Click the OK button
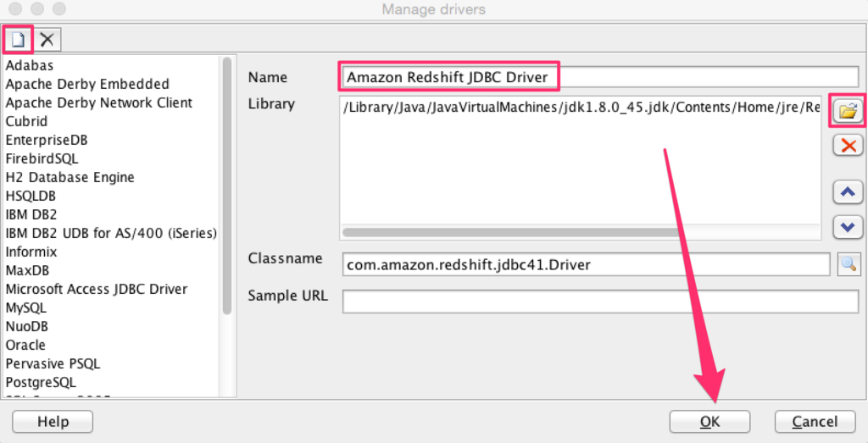This screenshot has width=868, height=443. [709, 422]
